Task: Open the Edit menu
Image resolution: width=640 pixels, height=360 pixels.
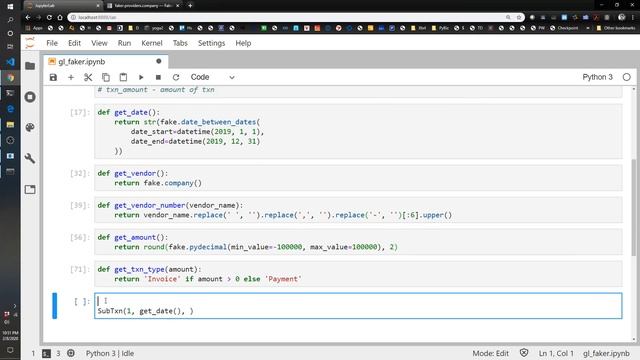Action: [74, 43]
